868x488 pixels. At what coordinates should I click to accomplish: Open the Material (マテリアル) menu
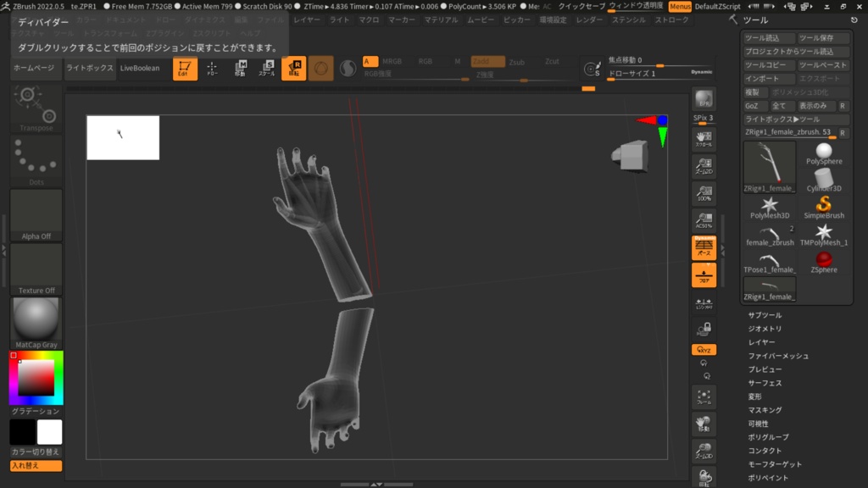pos(441,20)
